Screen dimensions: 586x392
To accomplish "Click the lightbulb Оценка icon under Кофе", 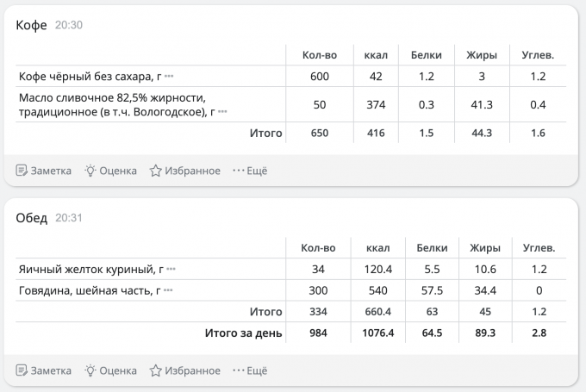I will 90,171.
